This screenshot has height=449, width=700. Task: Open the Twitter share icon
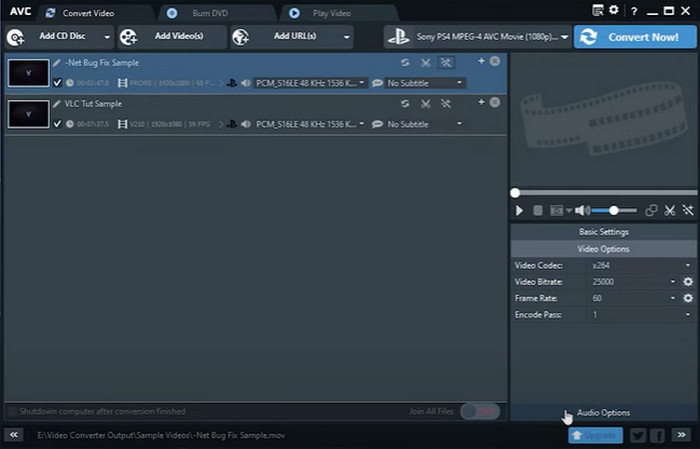[x=638, y=435]
